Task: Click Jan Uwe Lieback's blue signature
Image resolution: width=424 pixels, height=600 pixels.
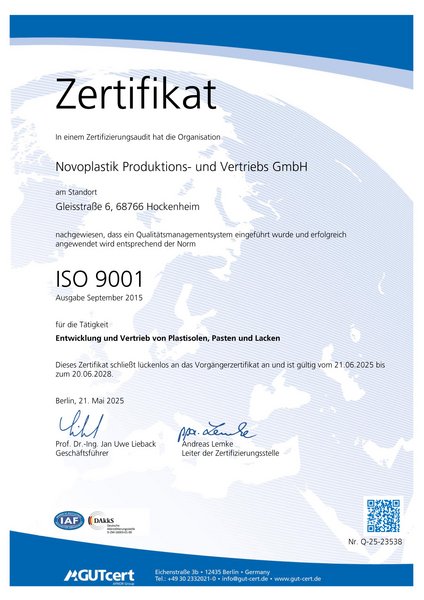Action: (81, 424)
